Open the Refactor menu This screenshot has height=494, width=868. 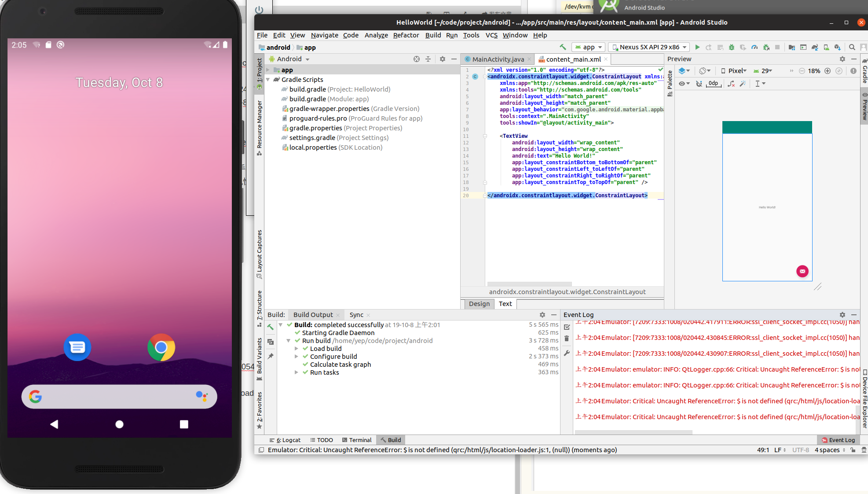406,35
